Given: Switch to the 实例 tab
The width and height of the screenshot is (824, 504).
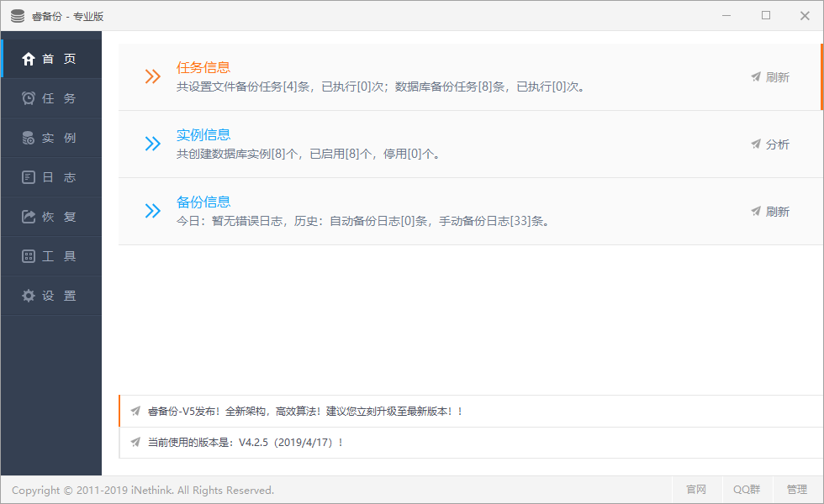Looking at the screenshot, I should point(51,138).
